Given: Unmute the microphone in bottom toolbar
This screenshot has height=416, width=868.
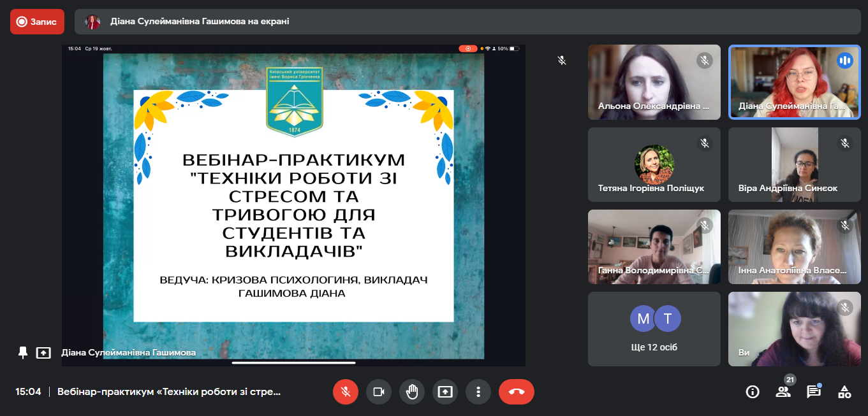Looking at the screenshot, I should coord(346,392).
